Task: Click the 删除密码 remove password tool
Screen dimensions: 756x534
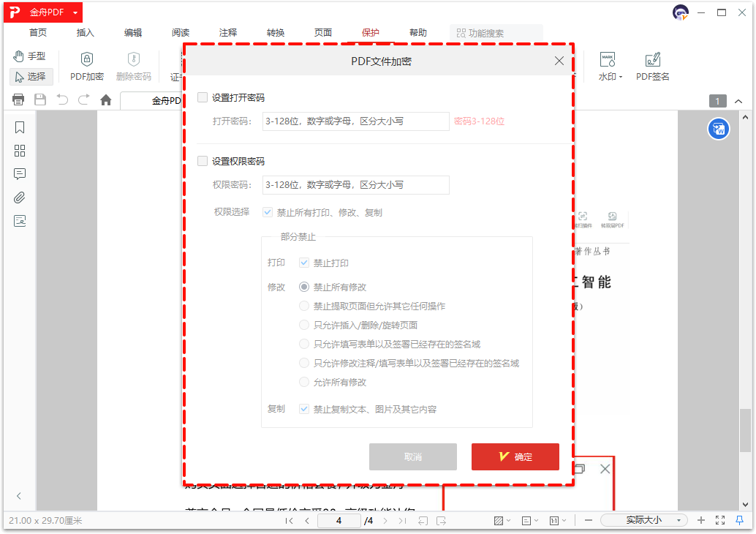Action: pyautogui.click(x=134, y=66)
